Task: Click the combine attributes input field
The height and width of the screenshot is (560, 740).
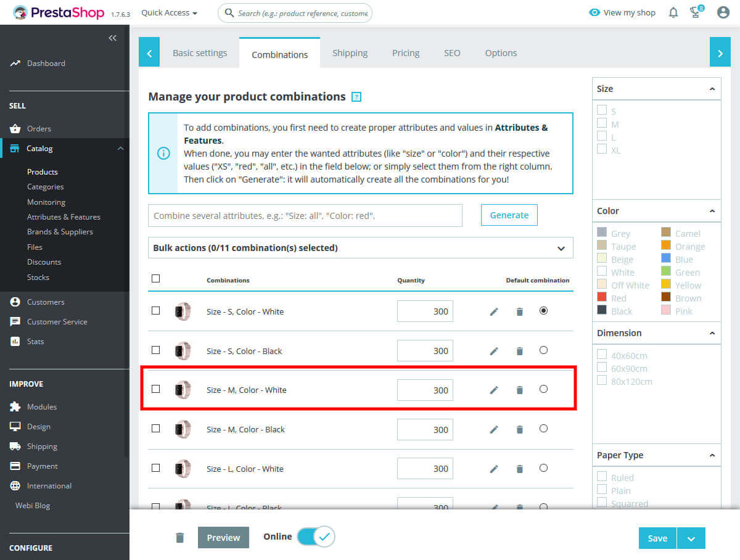Action: [x=305, y=215]
